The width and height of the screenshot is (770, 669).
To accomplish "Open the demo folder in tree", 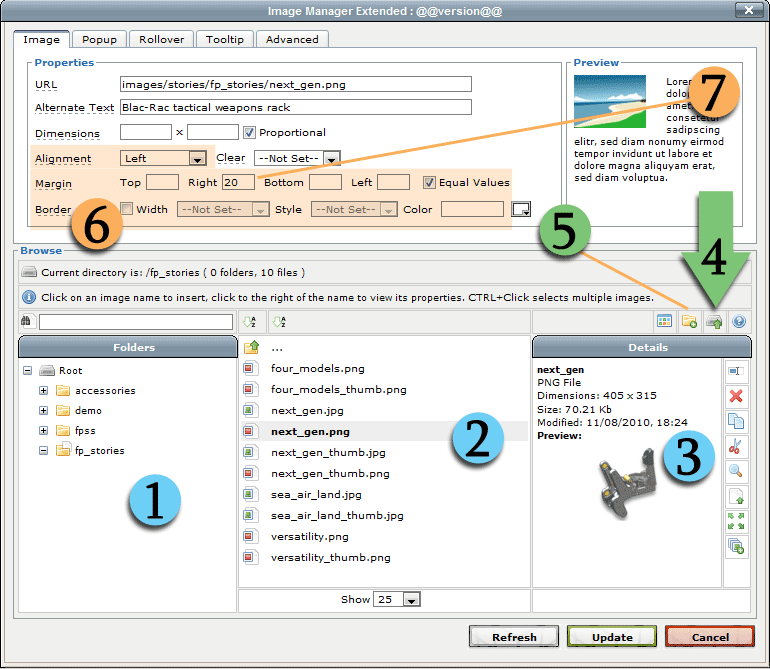I will coord(88,410).
